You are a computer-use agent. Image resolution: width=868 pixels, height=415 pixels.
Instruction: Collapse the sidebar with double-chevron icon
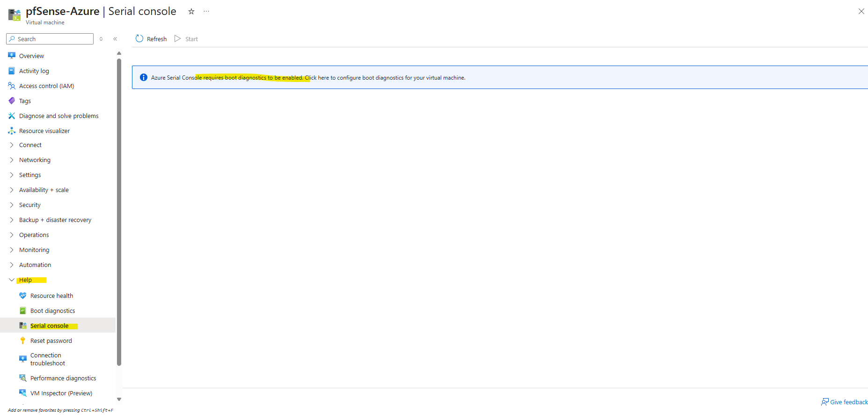click(x=115, y=39)
